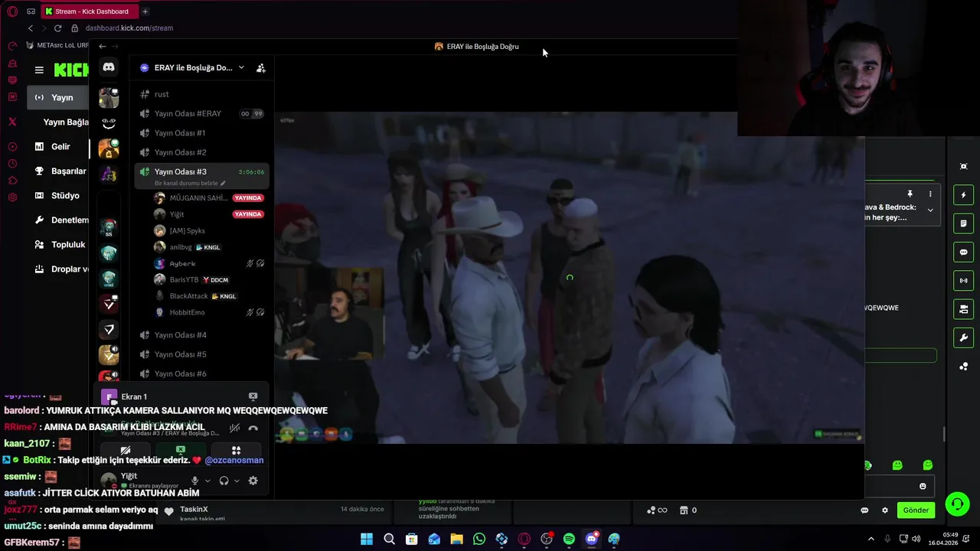Viewport: 980px width, 551px height.
Task: Open microphone input options arrow
Action: coord(207,481)
